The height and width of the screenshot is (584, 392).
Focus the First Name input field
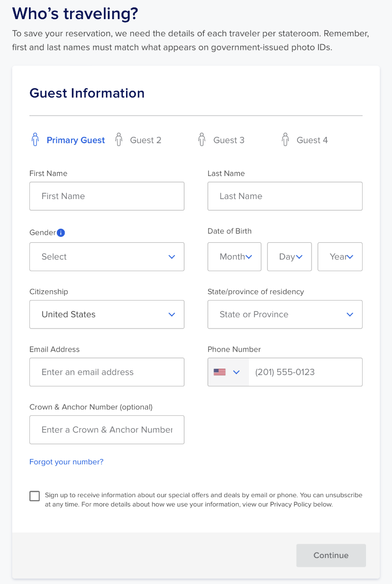point(107,196)
